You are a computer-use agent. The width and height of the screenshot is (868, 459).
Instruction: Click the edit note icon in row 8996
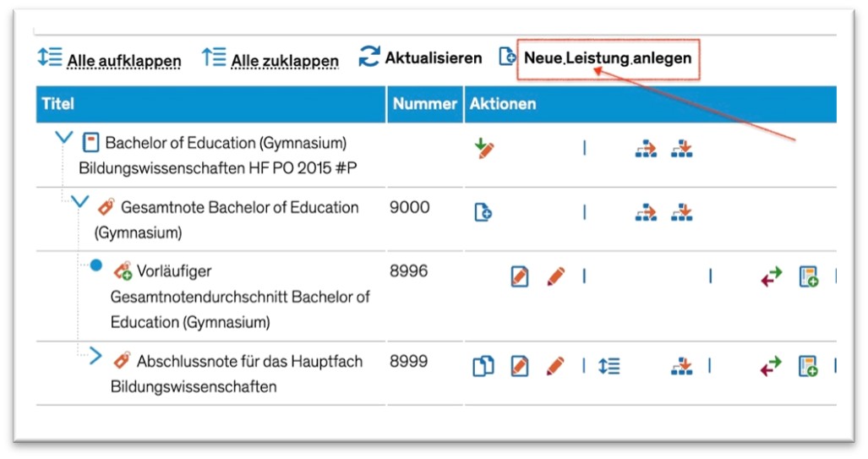[x=519, y=276]
